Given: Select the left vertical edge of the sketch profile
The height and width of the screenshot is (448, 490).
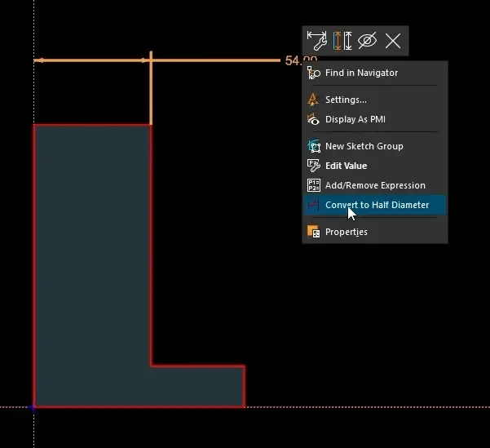Looking at the screenshot, I should click(34, 266).
